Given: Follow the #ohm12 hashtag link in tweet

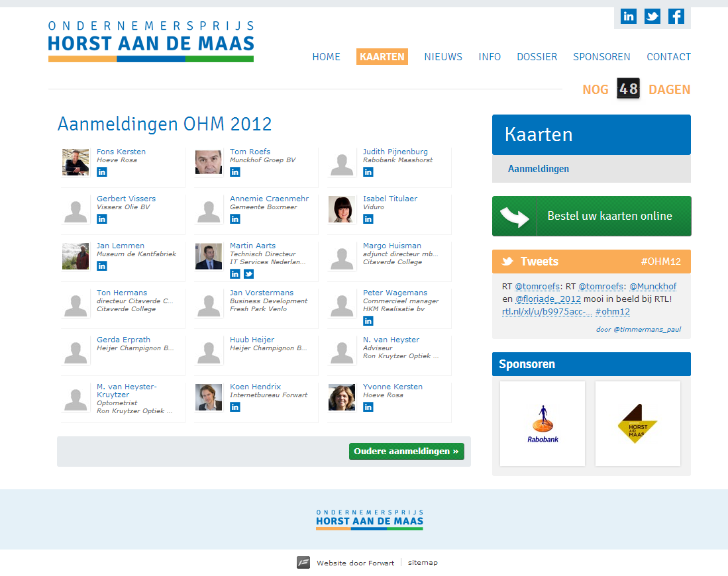Looking at the screenshot, I should (612, 311).
